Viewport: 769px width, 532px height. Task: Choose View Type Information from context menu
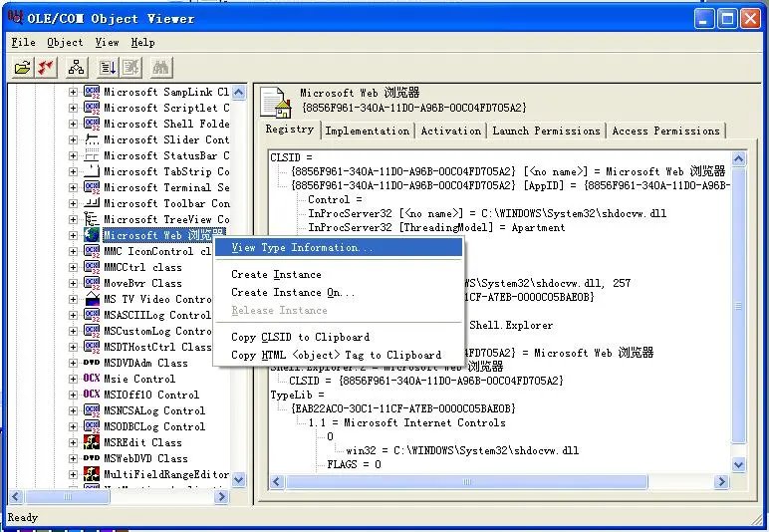coord(339,248)
